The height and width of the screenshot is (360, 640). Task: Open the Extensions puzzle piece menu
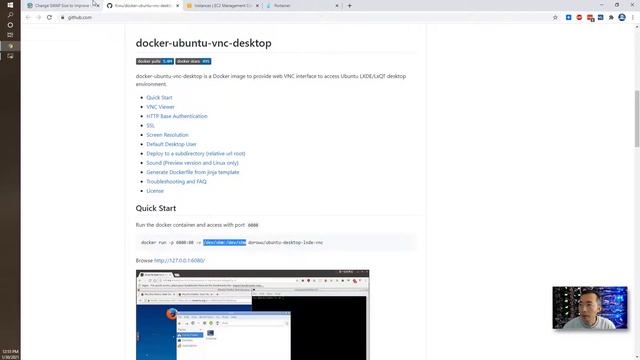[611, 18]
